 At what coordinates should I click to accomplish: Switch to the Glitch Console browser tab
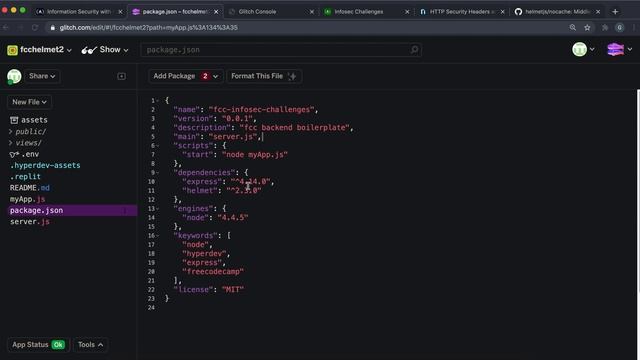pyautogui.click(x=271, y=12)
